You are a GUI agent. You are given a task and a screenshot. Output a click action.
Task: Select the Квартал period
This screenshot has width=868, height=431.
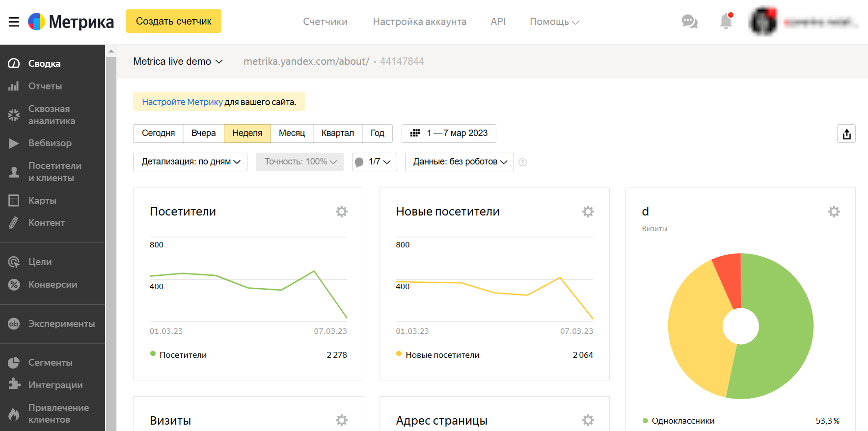(x=338, y=133)
